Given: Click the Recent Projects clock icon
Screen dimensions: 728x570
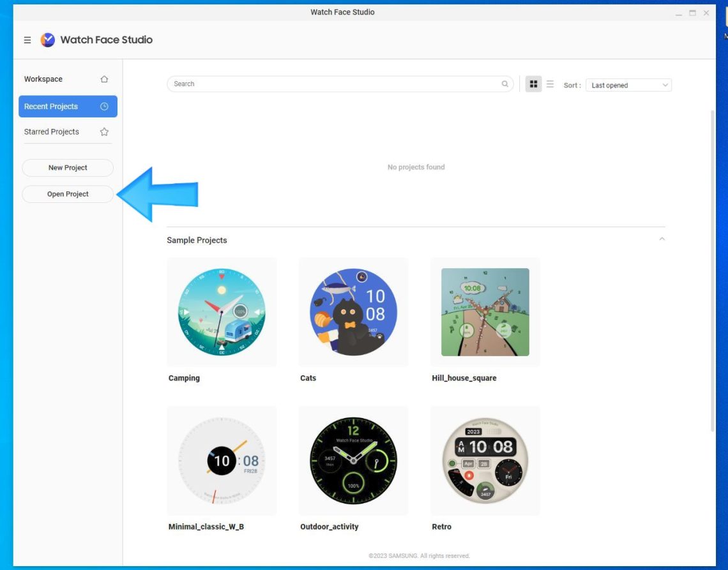Looking at the screenshot, I should (x=104, y=107).
